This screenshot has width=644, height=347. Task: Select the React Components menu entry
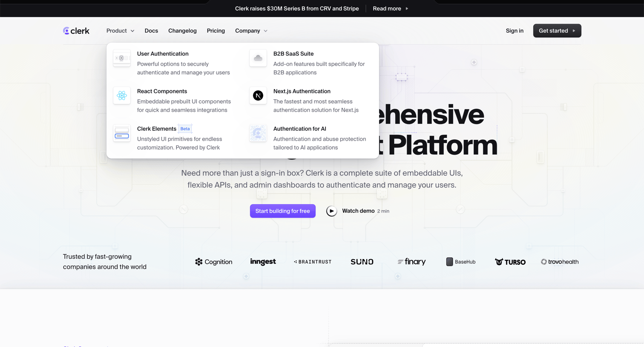click(175, 101)
